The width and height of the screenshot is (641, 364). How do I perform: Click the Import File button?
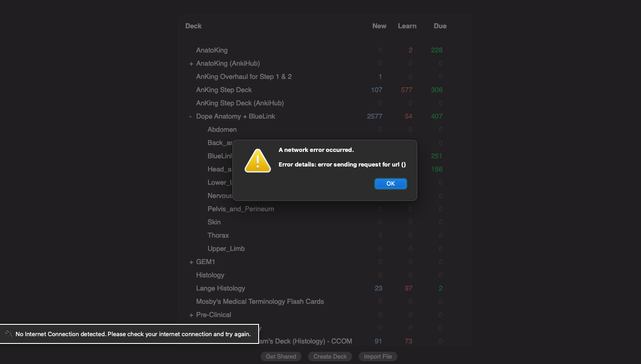point(378,356)
